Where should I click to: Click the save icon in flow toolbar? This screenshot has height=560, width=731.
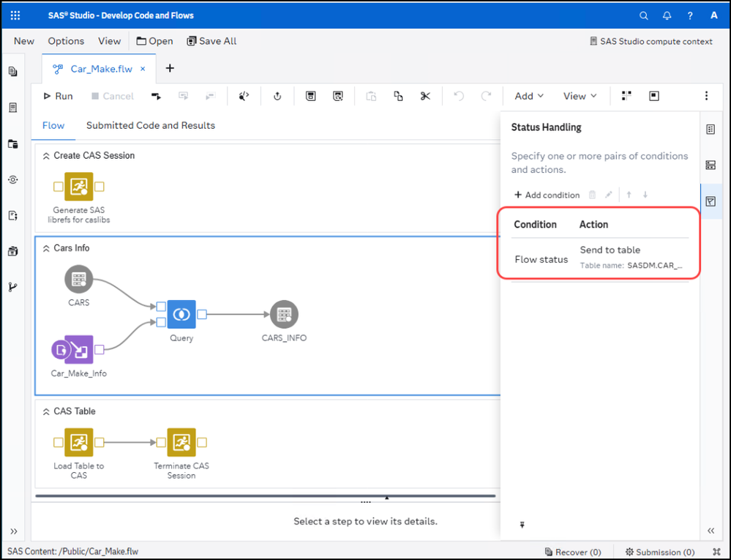click(x=310, y=96)
